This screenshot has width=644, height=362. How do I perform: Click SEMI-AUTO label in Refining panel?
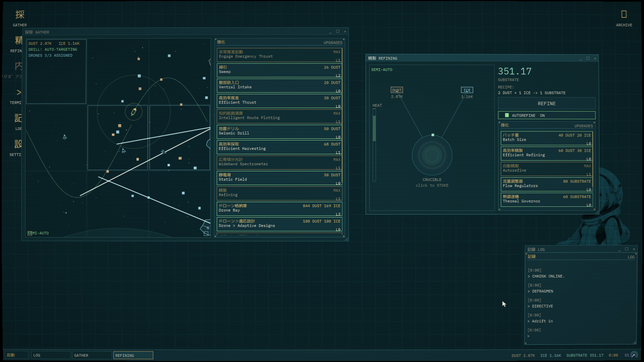point(382,70)
